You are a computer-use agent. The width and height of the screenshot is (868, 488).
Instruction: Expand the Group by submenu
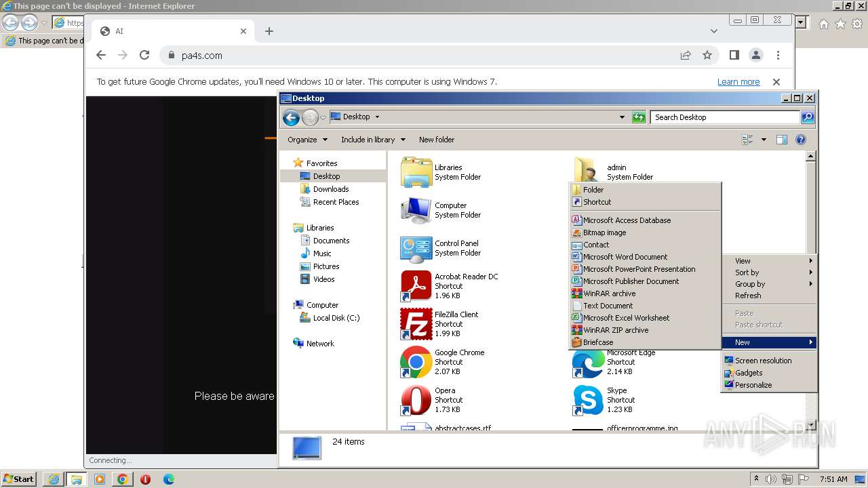tap(770, 284)
